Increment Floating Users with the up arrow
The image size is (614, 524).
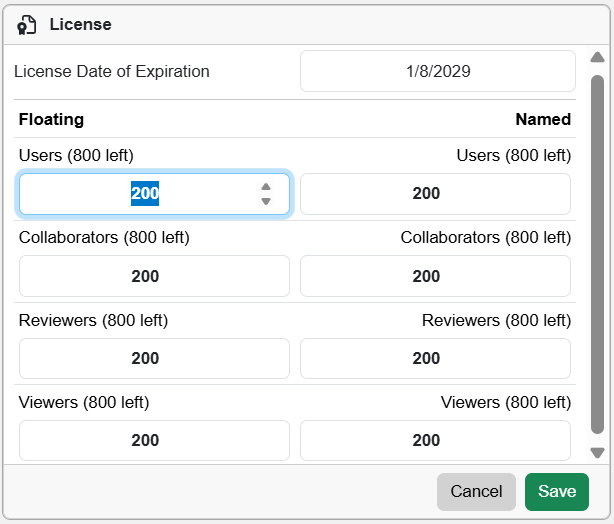[266, 187]
